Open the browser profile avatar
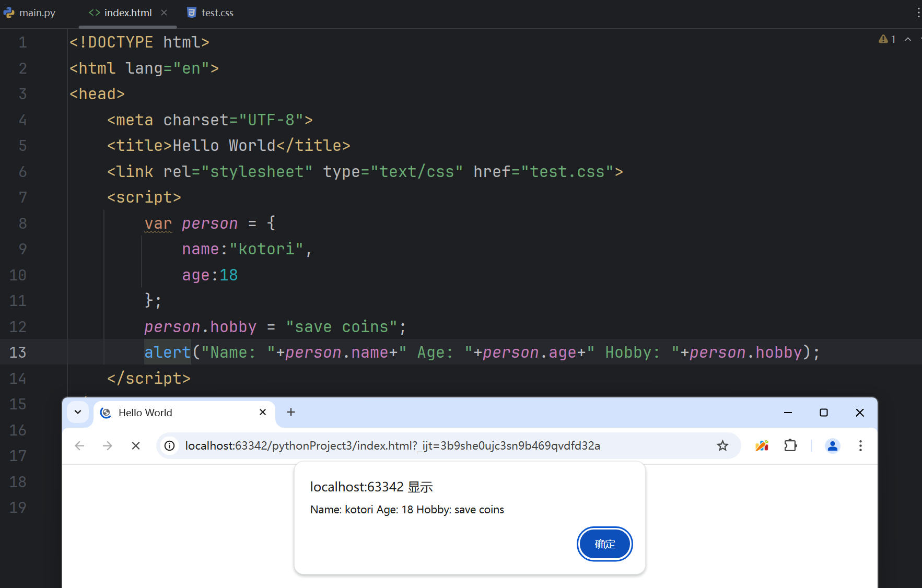This screenshot has height=588, width=922. [x=832, y=445]
